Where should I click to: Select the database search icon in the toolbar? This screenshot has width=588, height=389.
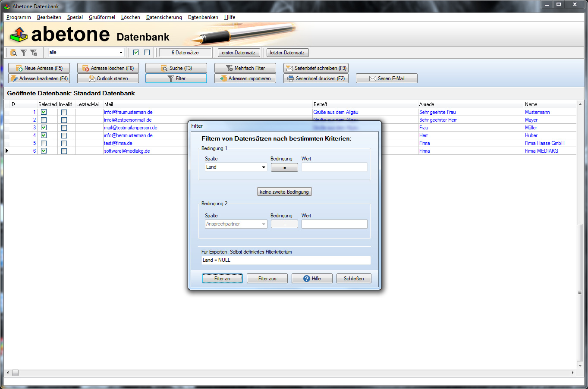pyautogui.click(x=13, y=53)
